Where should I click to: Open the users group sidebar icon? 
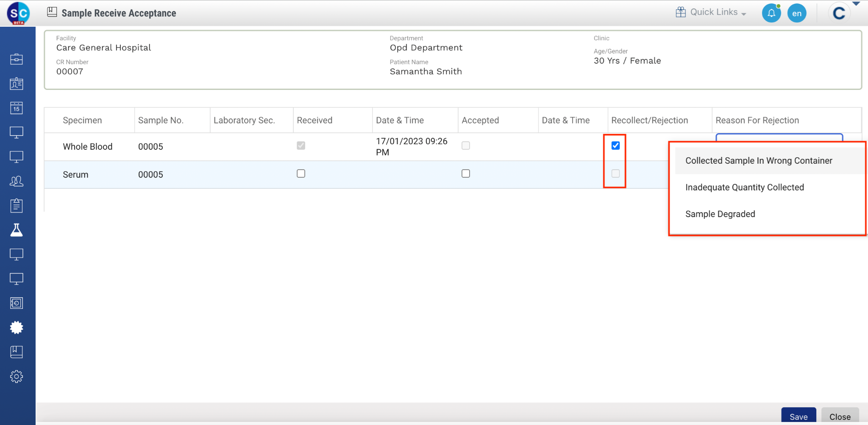pos(17,182)
